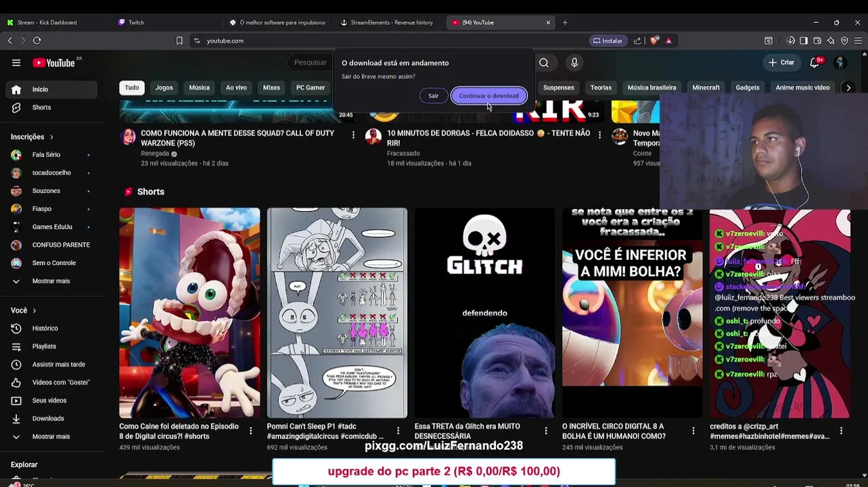Image resolution: width=868 pixels, height=487 pixels.
Task: Click the search magnifier icon
Action: pos(544,63)
